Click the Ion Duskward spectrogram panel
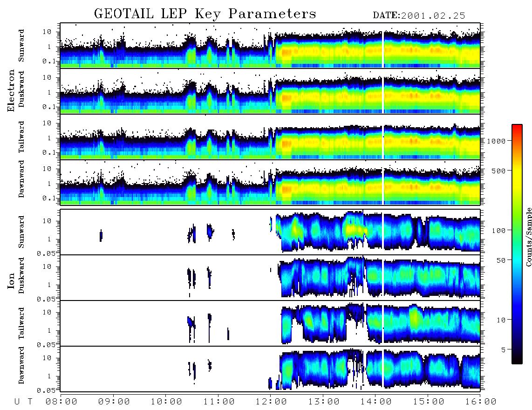 tap(270, 278)
